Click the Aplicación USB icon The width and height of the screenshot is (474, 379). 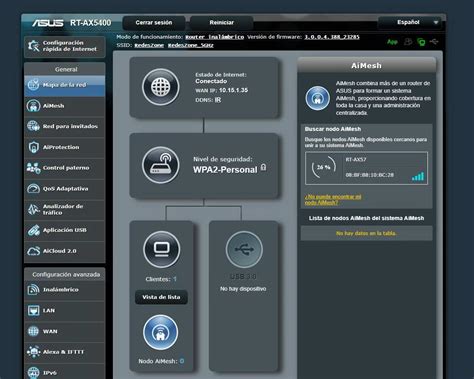point(34,230)
